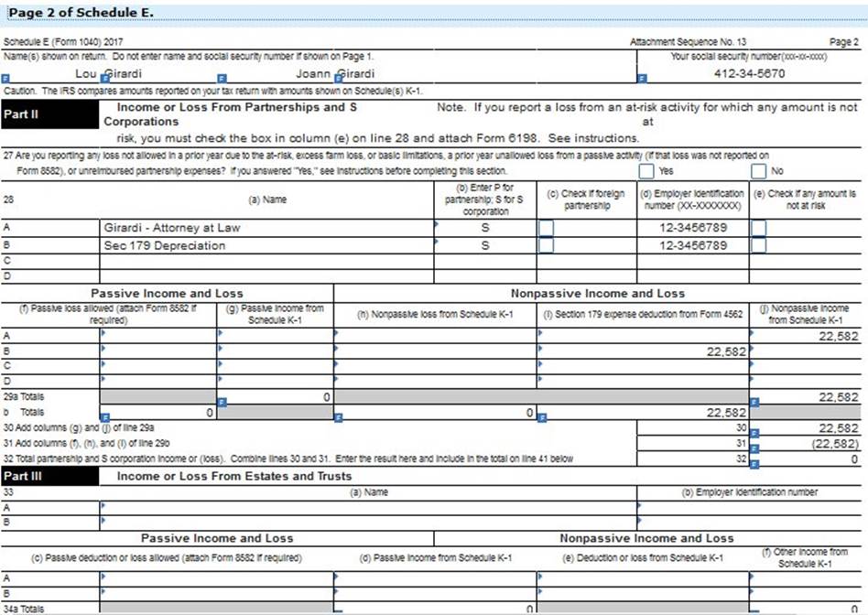The width and height of the screenshot is (868, 615).
Task: Click row B passive income from Schedule K-1 field, Part II
Action: pyautogui.click(x=275, y=351)
